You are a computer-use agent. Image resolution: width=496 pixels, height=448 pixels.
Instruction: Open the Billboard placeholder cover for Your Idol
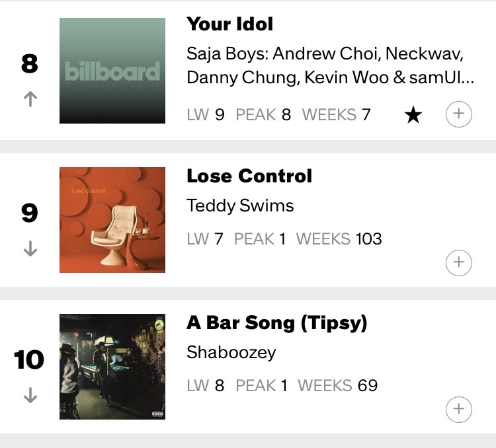(112, 71)
